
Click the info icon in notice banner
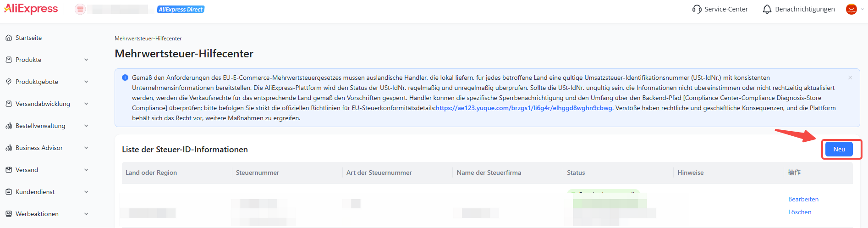pyautogui.click(x=125, y=78)
